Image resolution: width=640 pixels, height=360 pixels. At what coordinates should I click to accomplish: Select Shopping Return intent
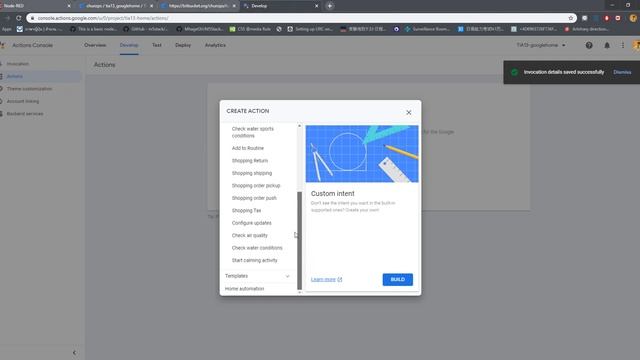pyautogui.click(x=250, y=161)
